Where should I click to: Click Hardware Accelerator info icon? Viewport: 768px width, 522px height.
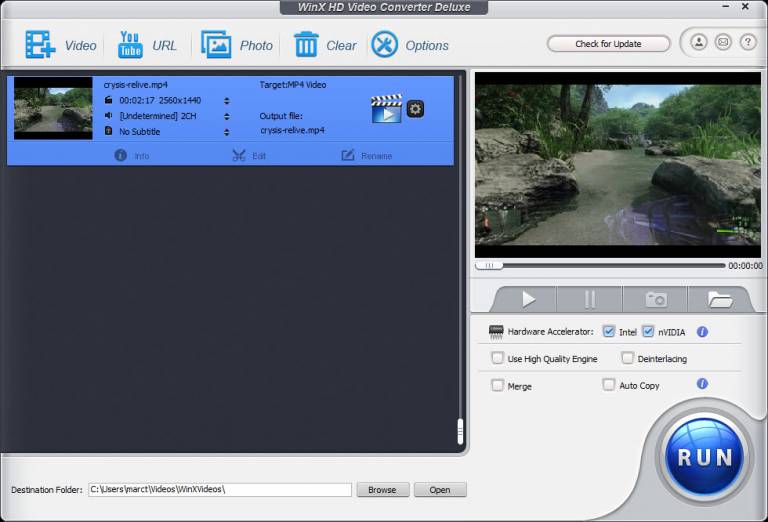click(702, 332)
